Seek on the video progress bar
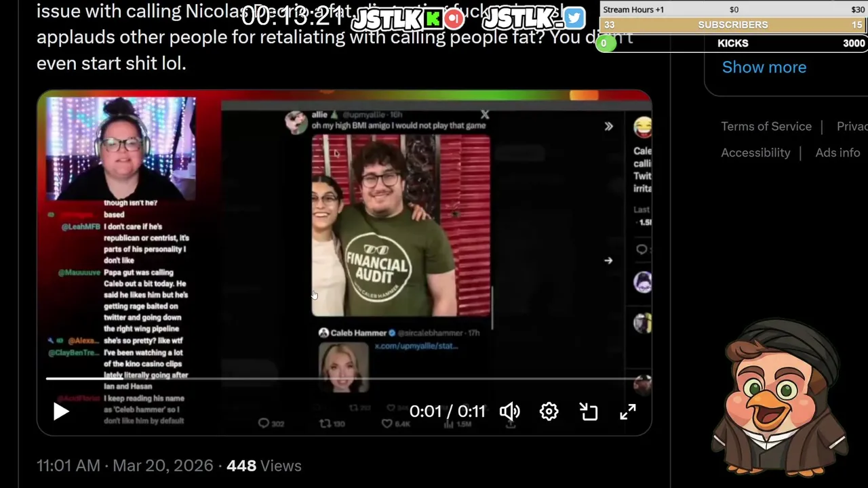 pyautogui.click(x=344, y=378)
